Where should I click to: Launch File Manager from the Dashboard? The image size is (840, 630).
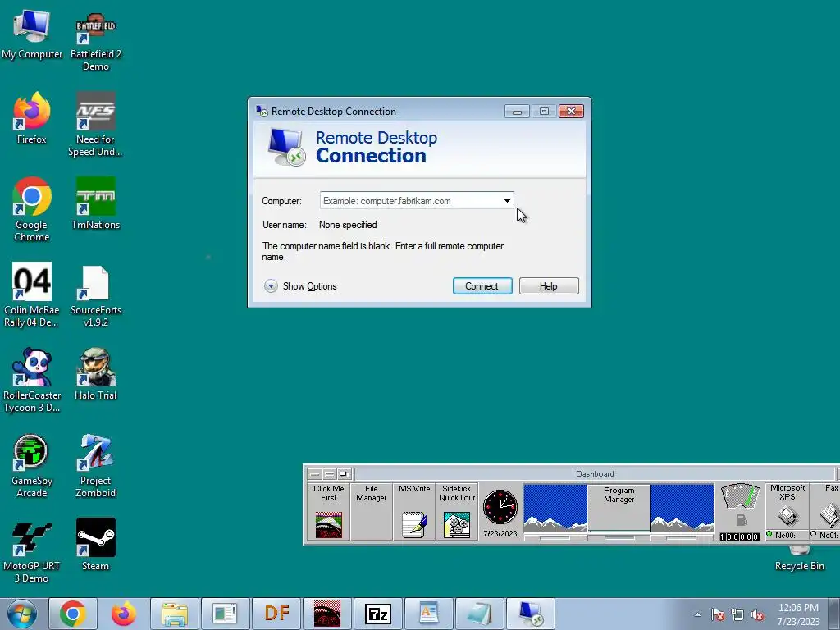pyautogui.click(x=372, y=511)
